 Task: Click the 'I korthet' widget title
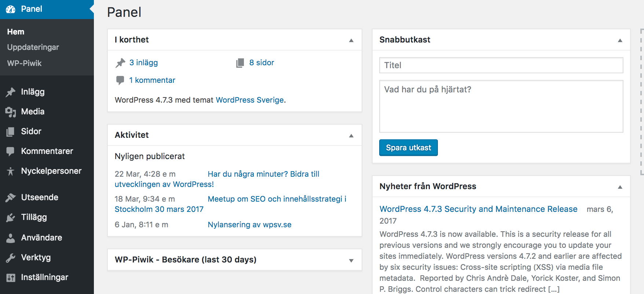coord(132,40)
